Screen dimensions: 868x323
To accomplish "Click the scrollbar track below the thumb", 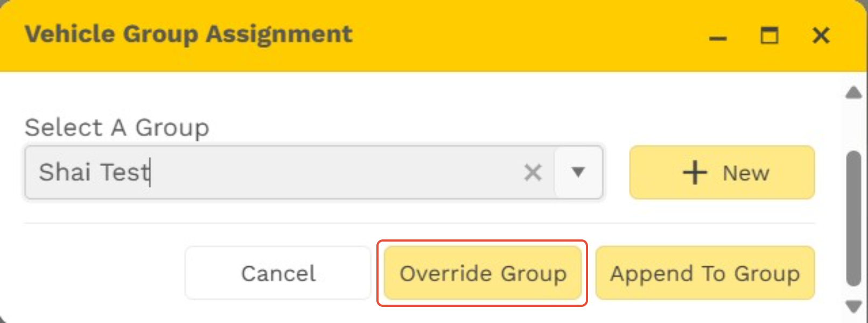I will pyautogui.click(x=853, y=291).
